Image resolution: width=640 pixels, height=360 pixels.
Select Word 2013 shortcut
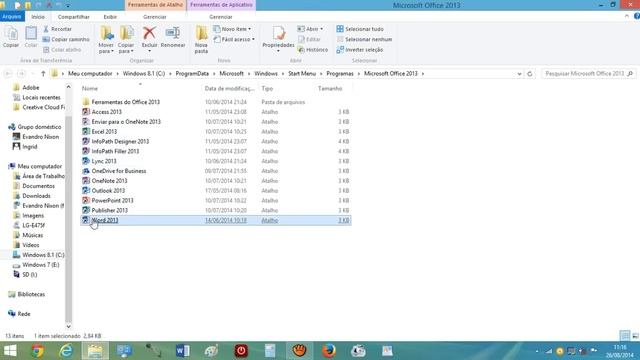[x=216, y=220]
